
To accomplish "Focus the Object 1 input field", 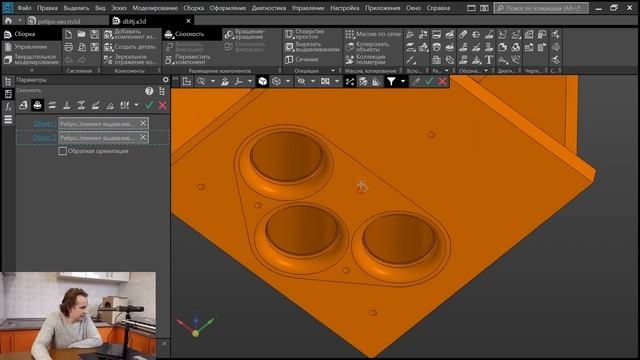I will coord(103,123).
